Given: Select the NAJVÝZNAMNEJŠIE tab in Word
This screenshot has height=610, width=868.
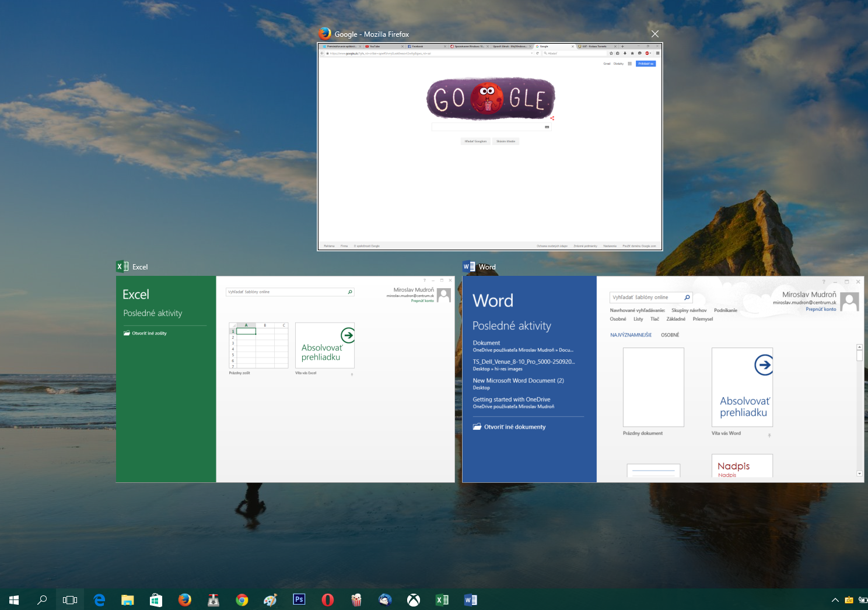Looking at the screenshot, I should [631, 335].
